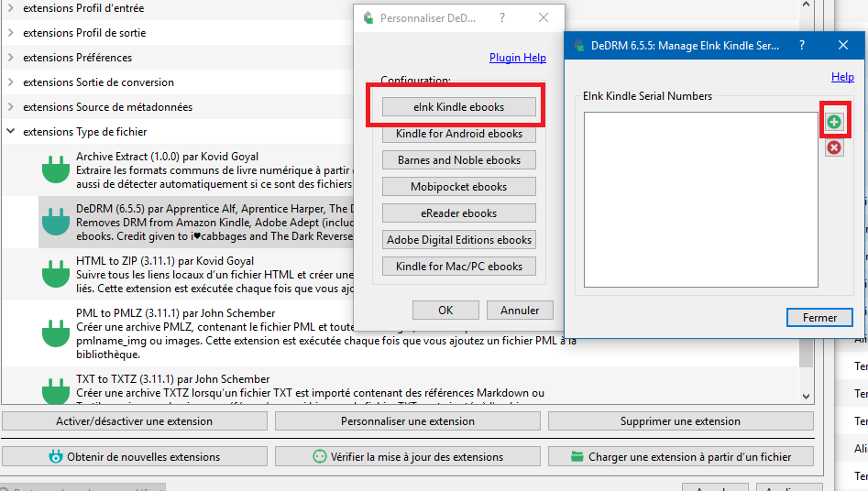Delete selected serial number (red cross)
The image size is (868, 491).
834,147
